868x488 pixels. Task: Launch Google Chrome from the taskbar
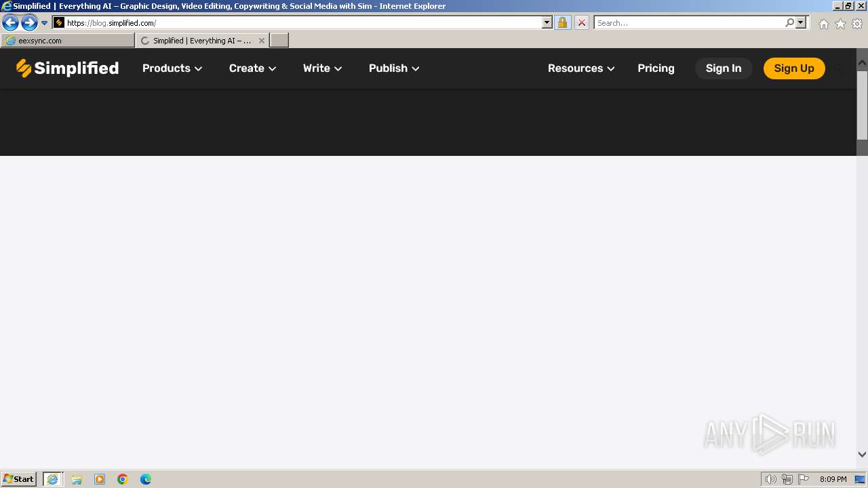(123, 479)
